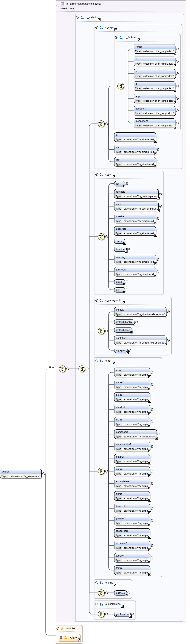Click the a_type attribute group icon

66,638
